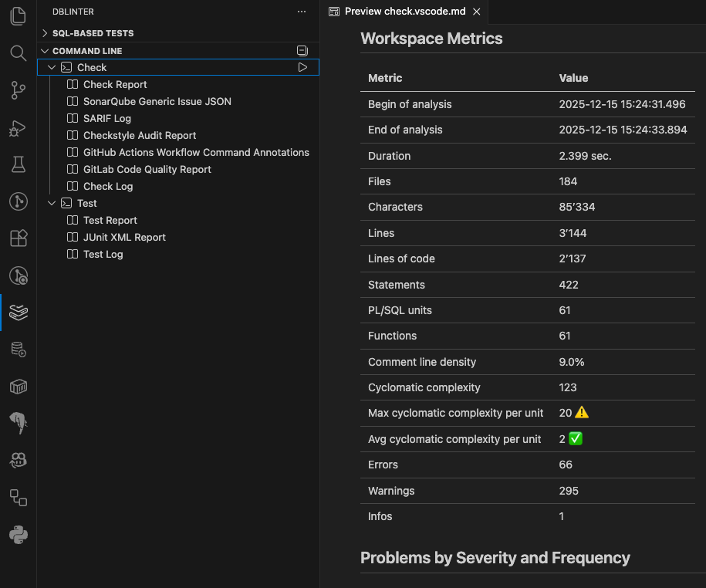Open the Source Control view

tap(16, 90)
